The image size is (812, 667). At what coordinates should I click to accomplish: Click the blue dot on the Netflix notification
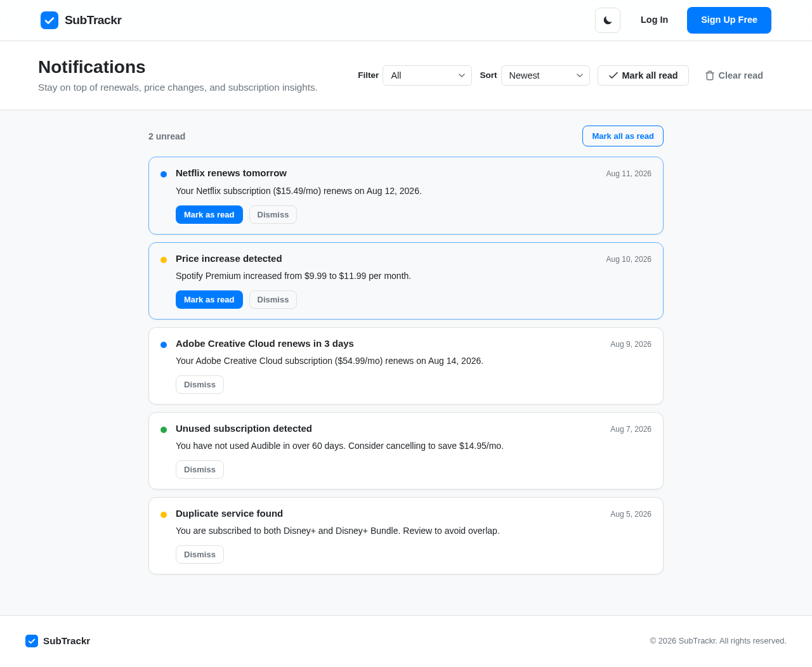(x=164, y=174)
